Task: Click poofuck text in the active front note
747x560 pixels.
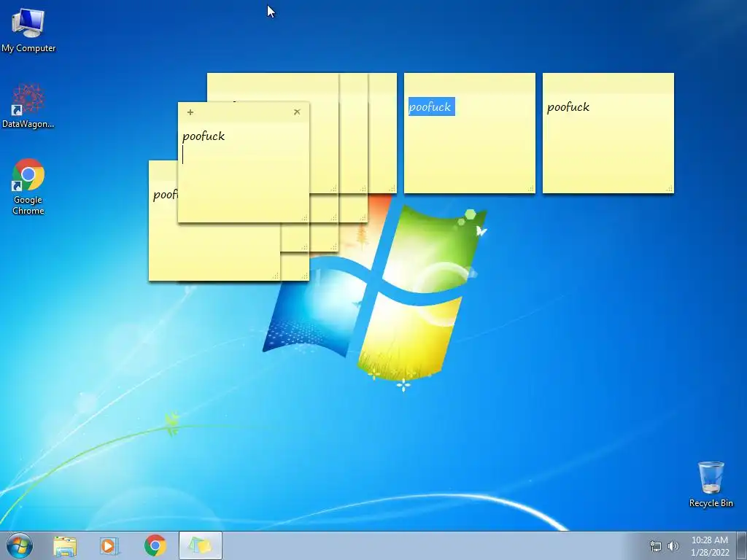Action: pos(204,136)
